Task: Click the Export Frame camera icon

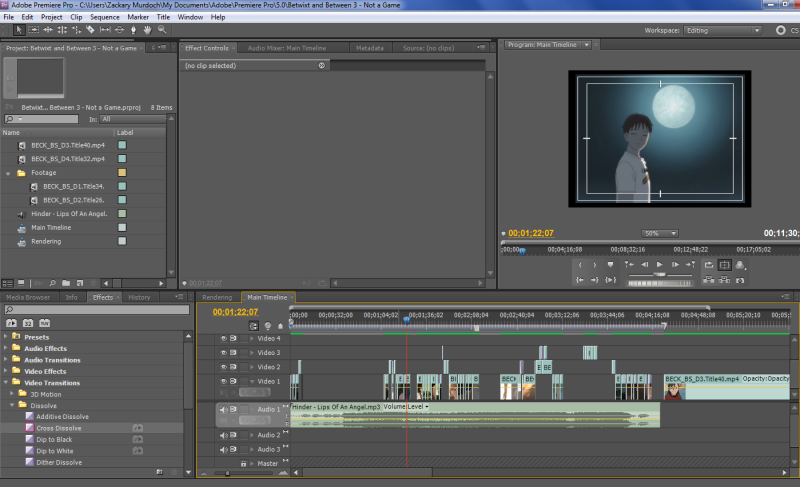Action: click(x=740, y=280)
